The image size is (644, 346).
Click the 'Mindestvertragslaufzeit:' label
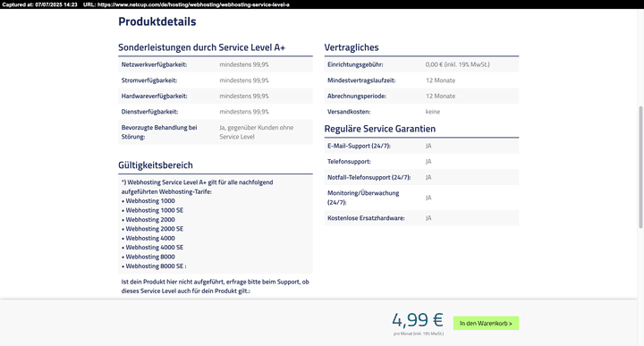(x=361, y=80)
